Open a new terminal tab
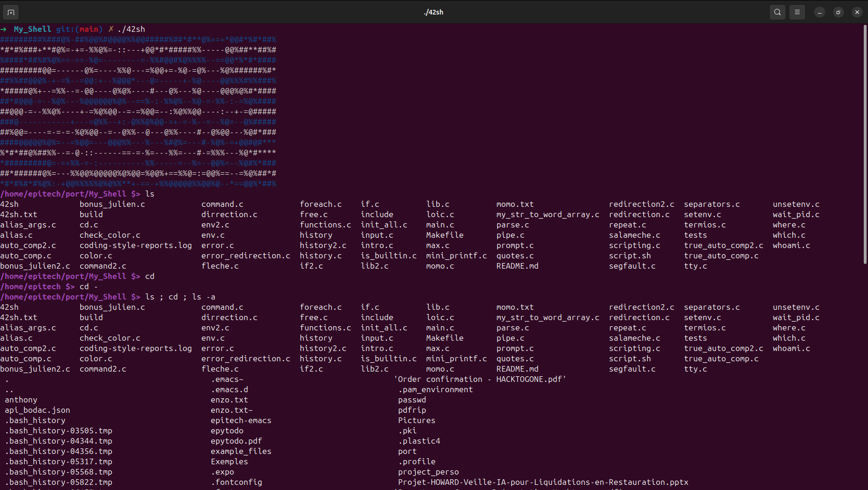 click(x=11, y=12)
